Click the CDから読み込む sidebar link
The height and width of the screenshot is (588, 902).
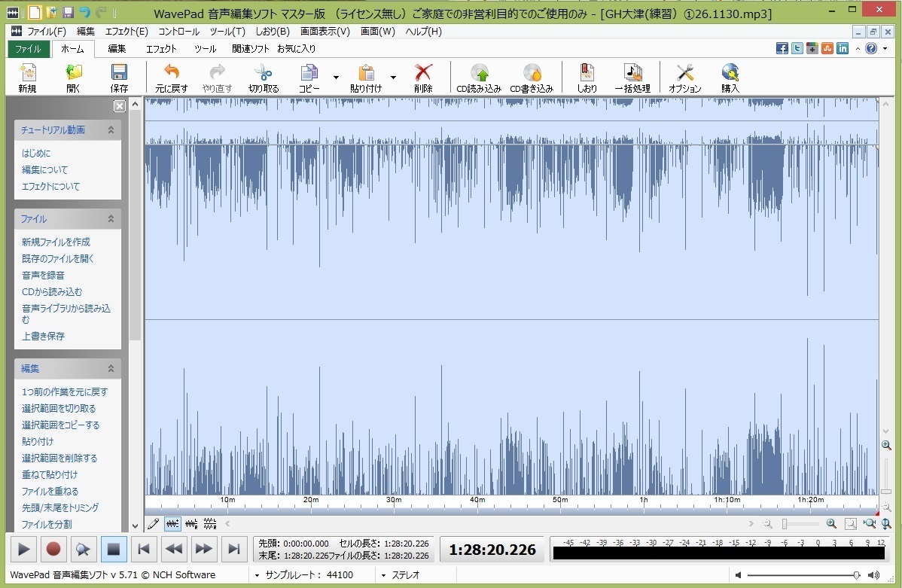click(x=52, y=291)
